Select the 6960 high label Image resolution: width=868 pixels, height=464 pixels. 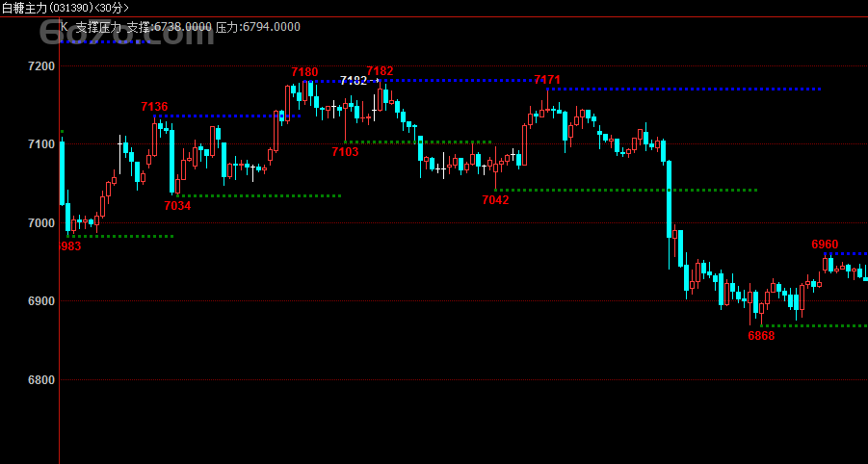(825, 245)
